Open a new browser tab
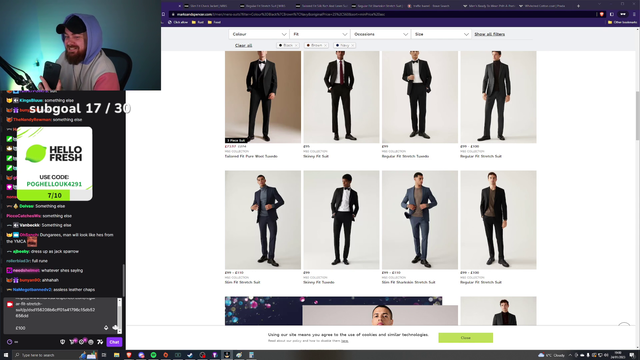The image size is (640, 360). coord(578,6)
